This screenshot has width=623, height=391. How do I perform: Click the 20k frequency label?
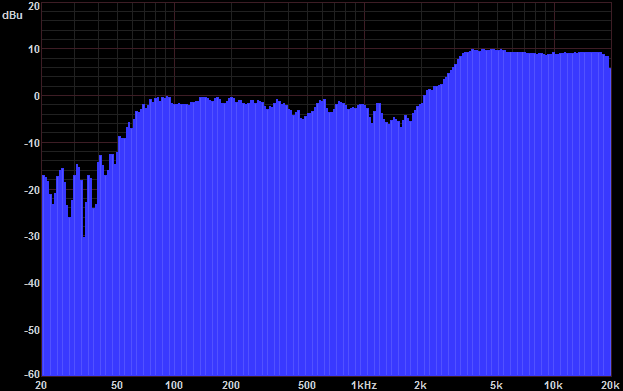610,385
